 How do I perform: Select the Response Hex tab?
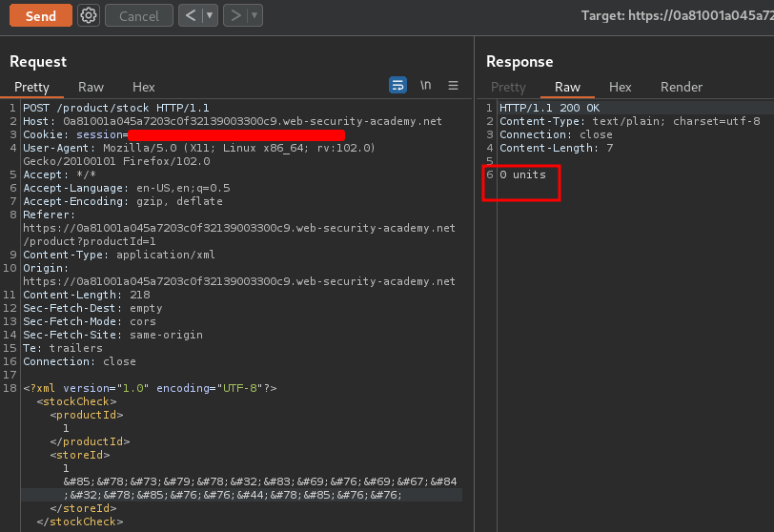click(620, 88)
